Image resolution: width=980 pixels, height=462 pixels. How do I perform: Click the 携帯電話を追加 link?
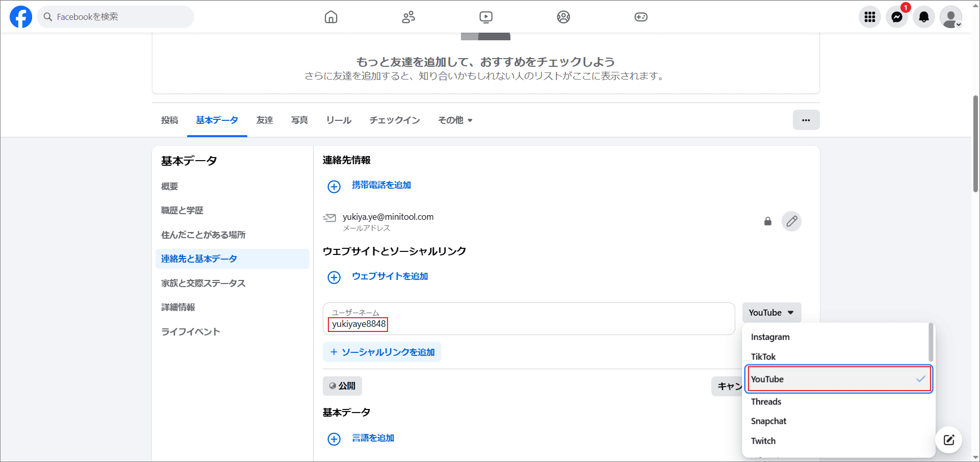pos(381,185)
